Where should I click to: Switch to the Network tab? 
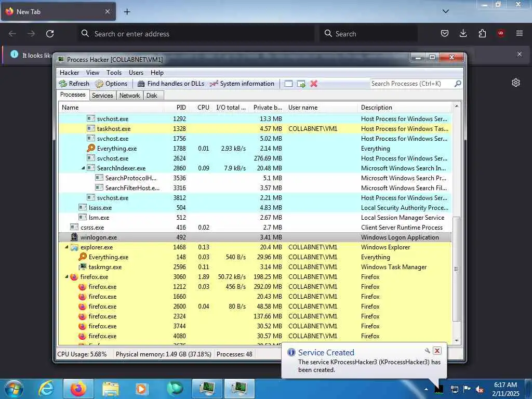point(129,96)
